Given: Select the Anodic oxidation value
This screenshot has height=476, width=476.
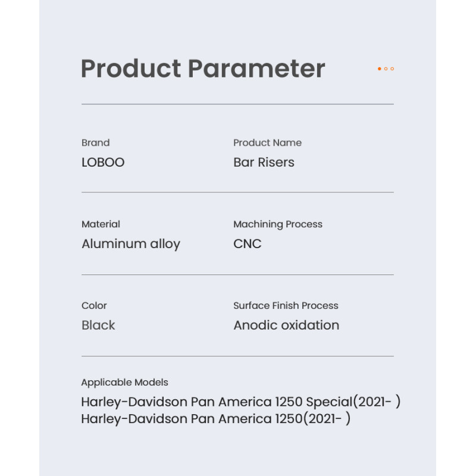Looking at the screenshot, I should 286,325.
